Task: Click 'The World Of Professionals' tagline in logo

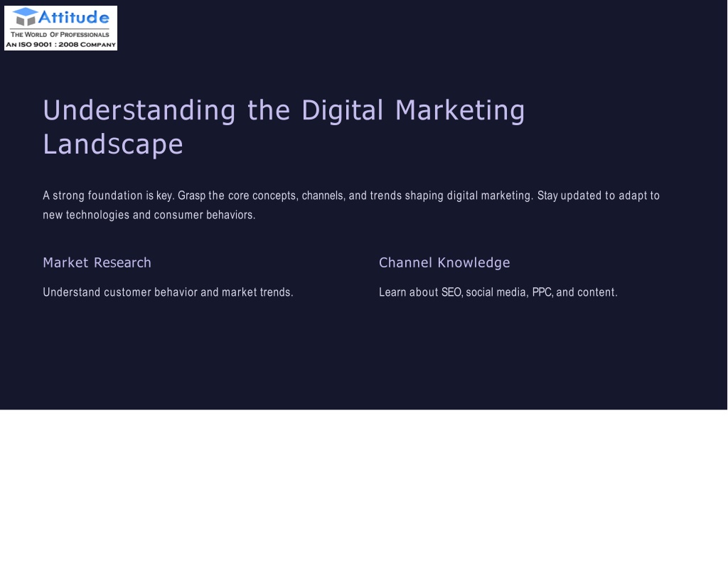Action: coord(60,34)
